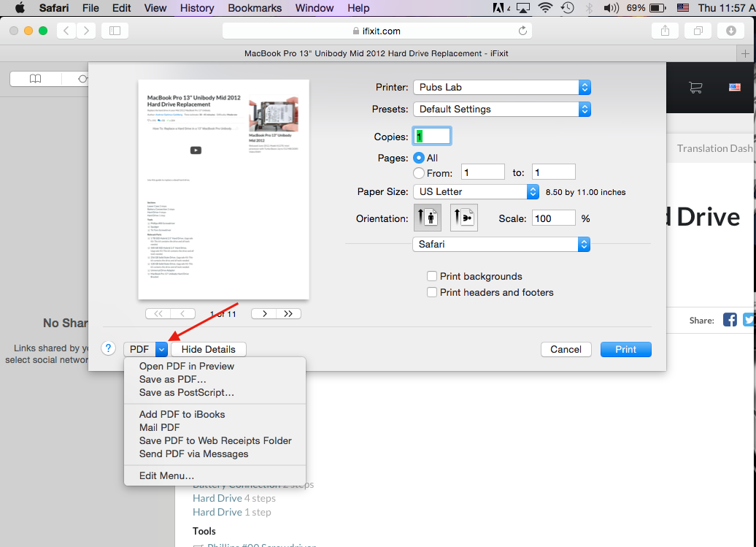Show all tabs overview
The width and height of the screenshot is (756, 547).
pos(698,31)
